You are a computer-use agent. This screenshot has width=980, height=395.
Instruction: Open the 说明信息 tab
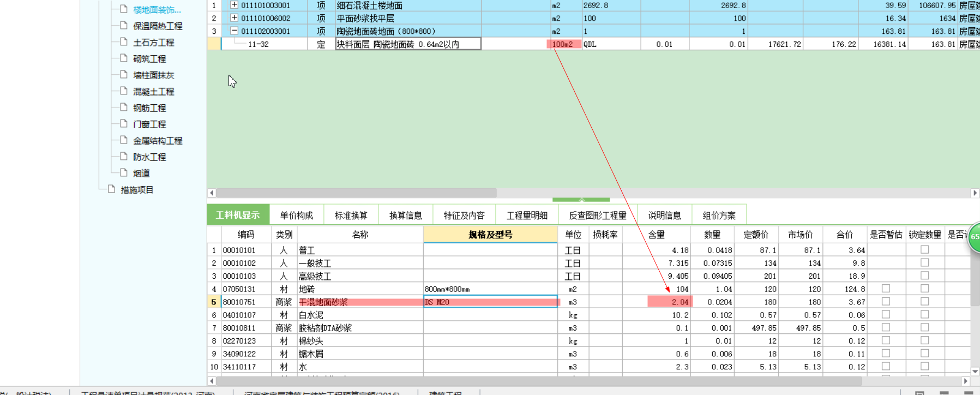664,215
